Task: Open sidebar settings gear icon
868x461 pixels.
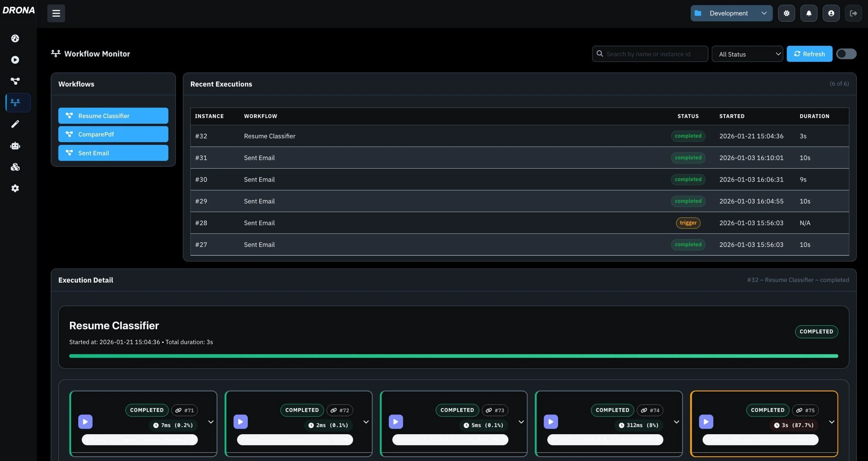Action: click(15, 188)
